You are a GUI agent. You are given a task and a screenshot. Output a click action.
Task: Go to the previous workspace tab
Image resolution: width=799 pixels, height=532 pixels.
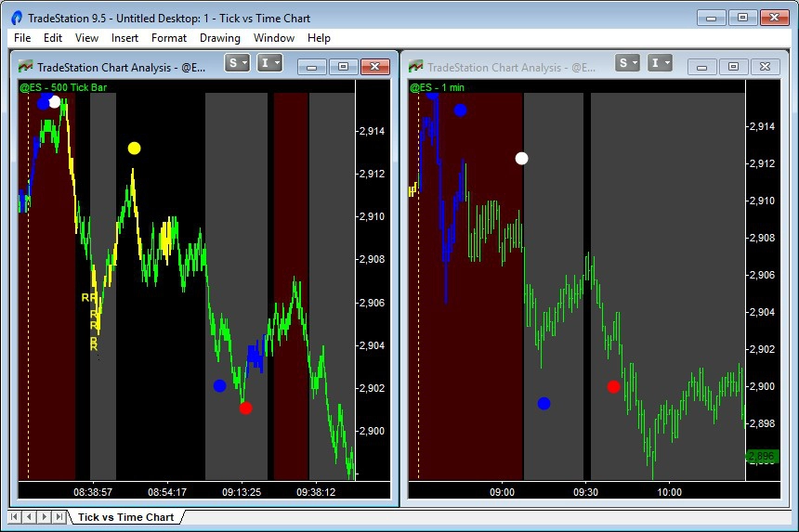click(x=30, y=517)
